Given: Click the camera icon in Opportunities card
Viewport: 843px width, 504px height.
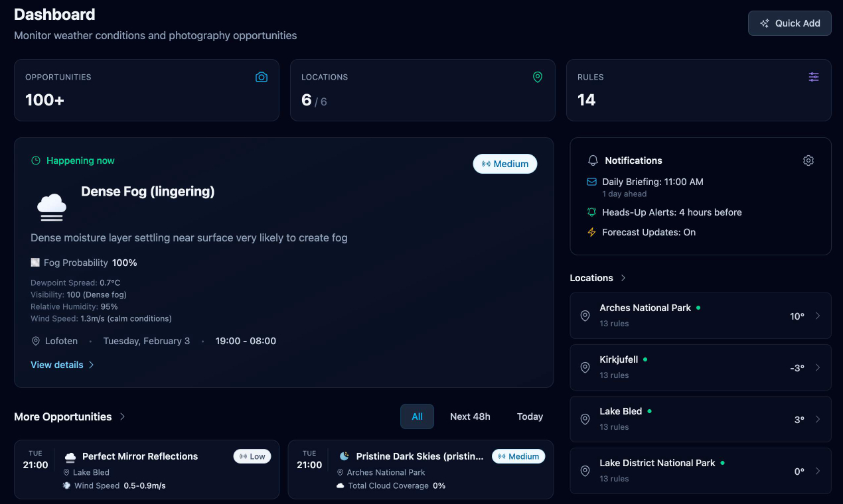Looking at the screenshot, I should click(x=262, y=78).
